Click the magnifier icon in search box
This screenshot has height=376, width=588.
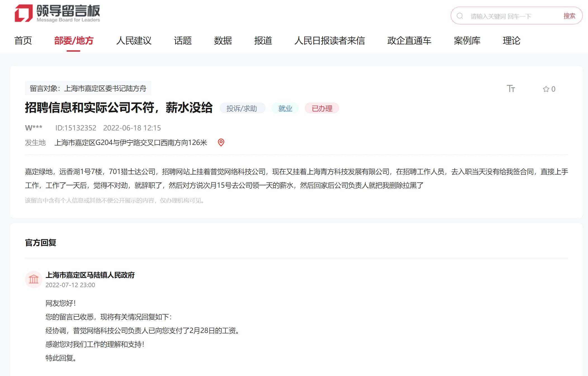460,16
